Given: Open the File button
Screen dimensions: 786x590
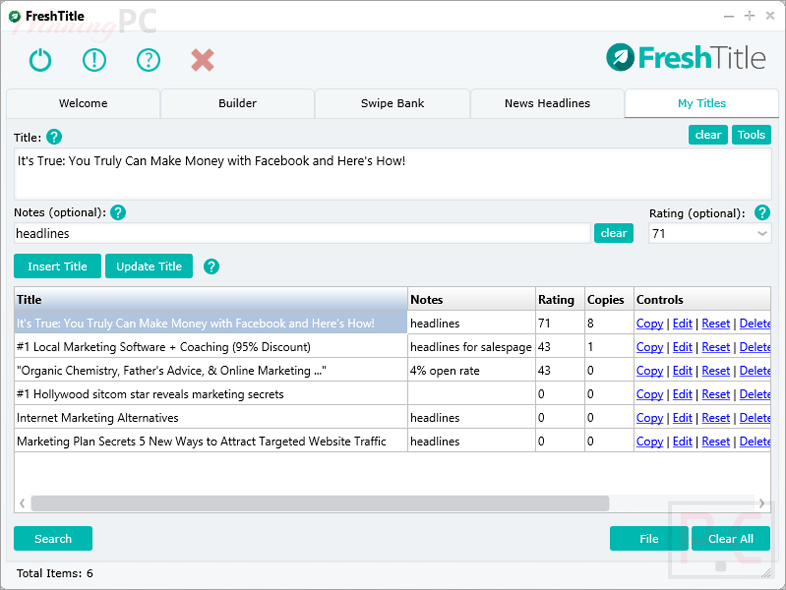Looking at the screenshot, I should click(x=649, y=539).
